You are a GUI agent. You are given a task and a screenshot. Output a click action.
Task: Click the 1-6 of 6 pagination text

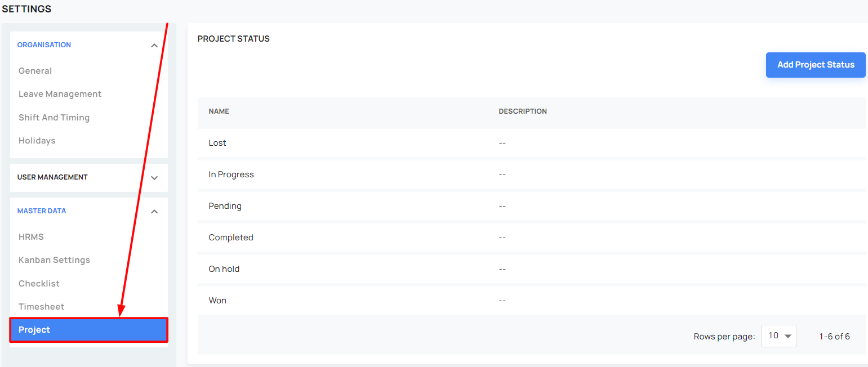point(834,337)
